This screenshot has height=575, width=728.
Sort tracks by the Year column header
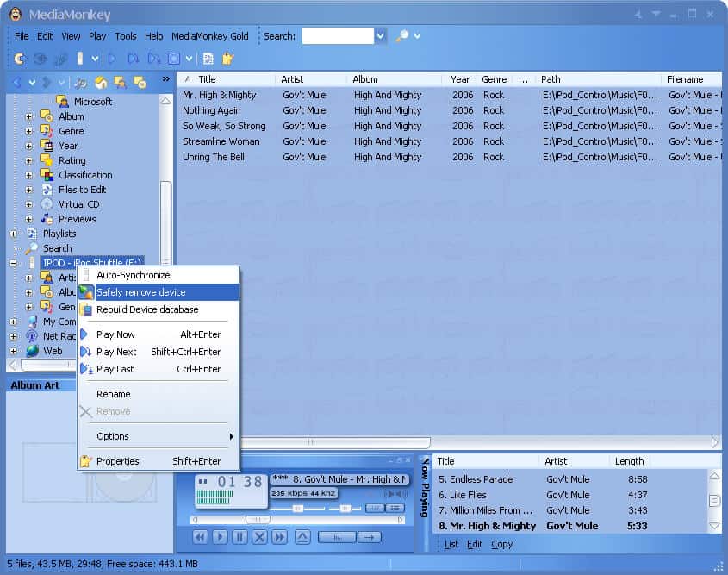coord(460,79)
